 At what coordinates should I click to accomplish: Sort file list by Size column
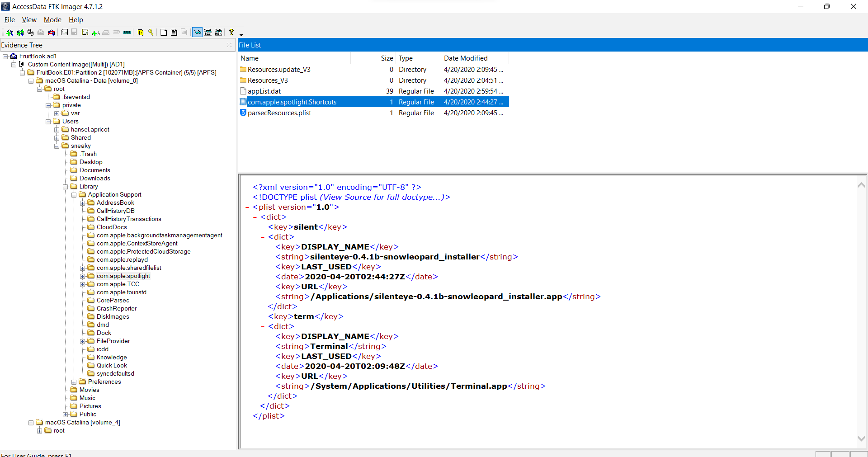[373, 58]
